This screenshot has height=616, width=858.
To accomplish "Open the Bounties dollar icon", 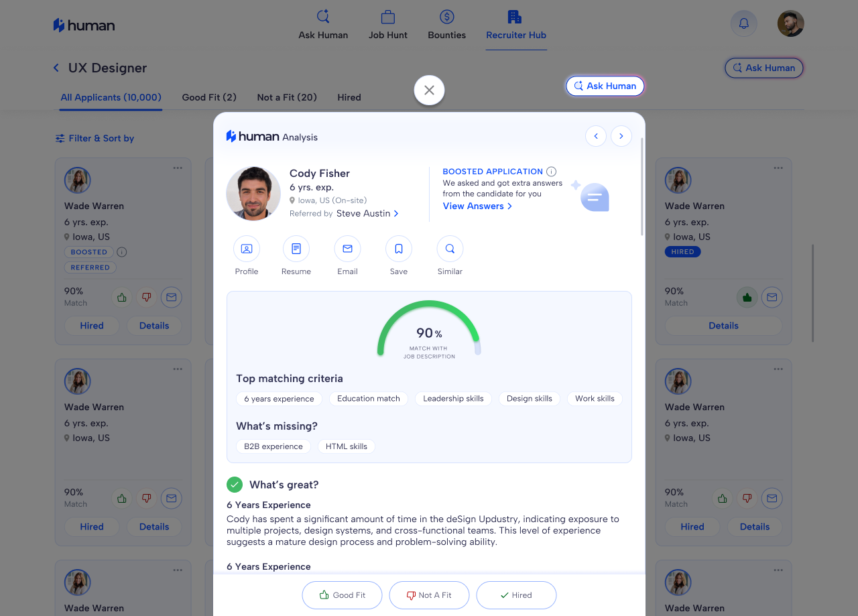I will (446, 15).
